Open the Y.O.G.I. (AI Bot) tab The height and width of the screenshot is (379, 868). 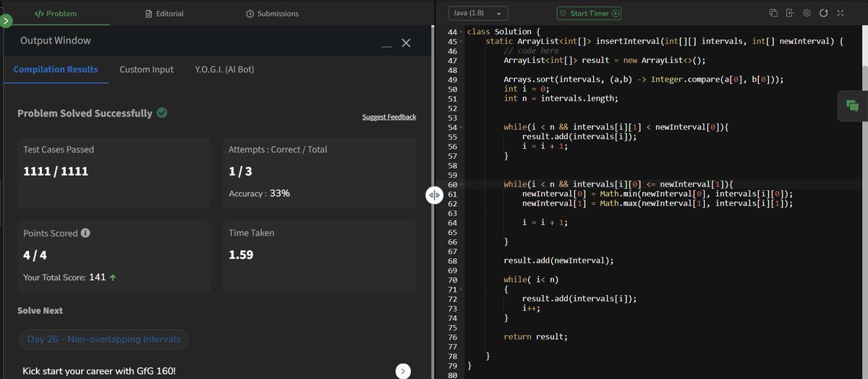click(x=224, y=69)
